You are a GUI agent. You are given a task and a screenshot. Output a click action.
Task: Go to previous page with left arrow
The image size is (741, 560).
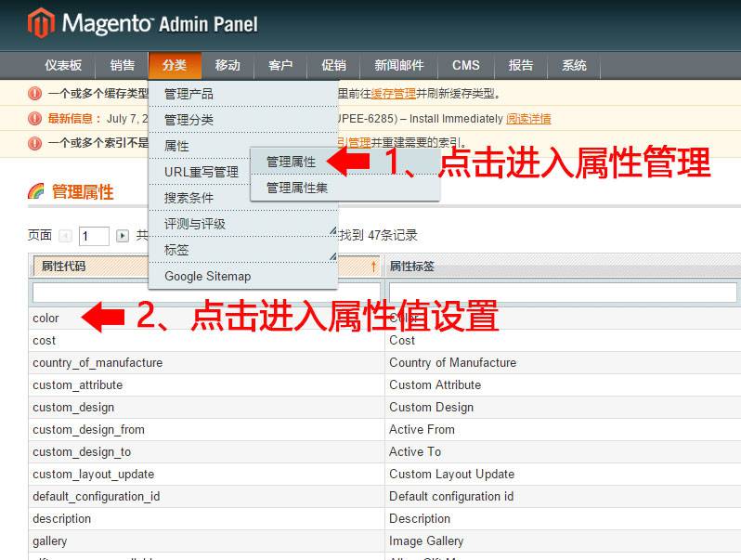pos(65,236)
